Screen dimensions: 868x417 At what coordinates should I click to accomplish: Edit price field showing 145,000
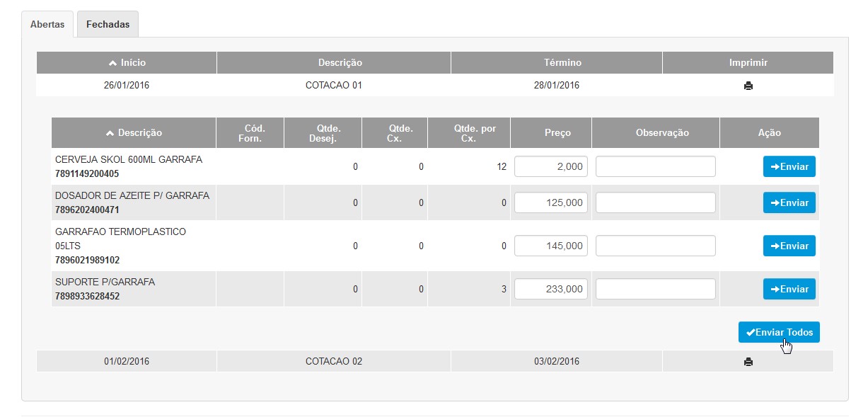(551, 246)
